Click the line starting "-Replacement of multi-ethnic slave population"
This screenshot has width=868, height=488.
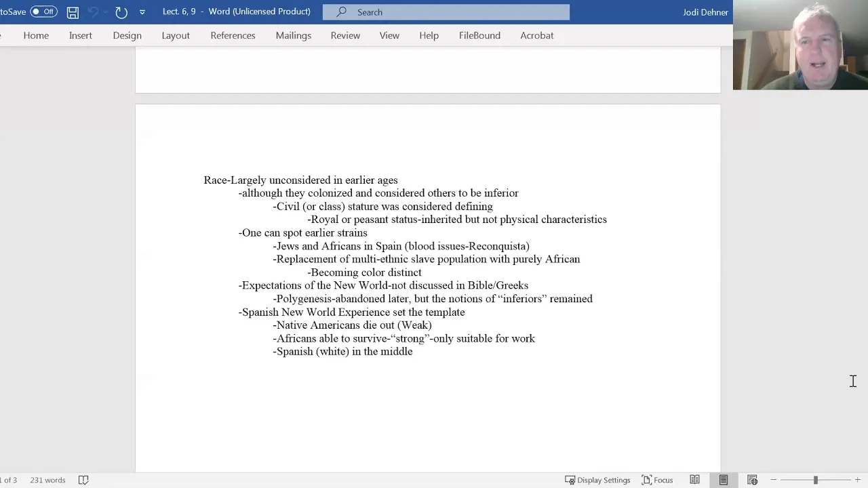(x=427, y=260)
